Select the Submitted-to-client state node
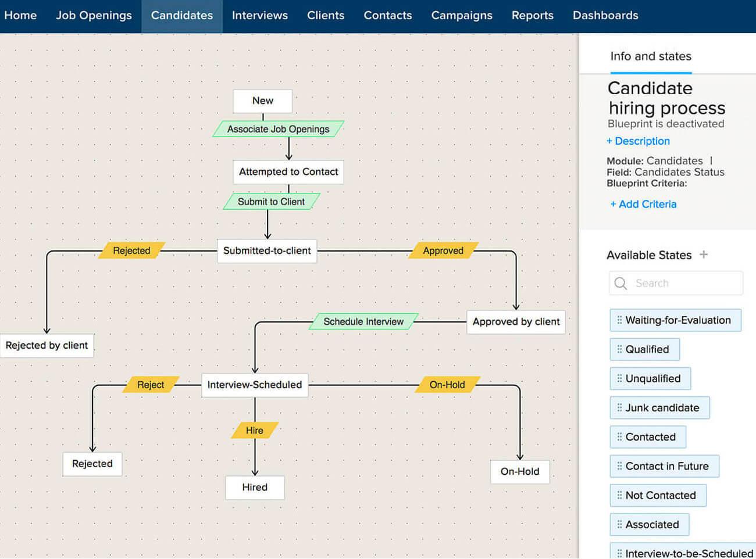This screenshot has width=756, height=559. tap(266, 250)
